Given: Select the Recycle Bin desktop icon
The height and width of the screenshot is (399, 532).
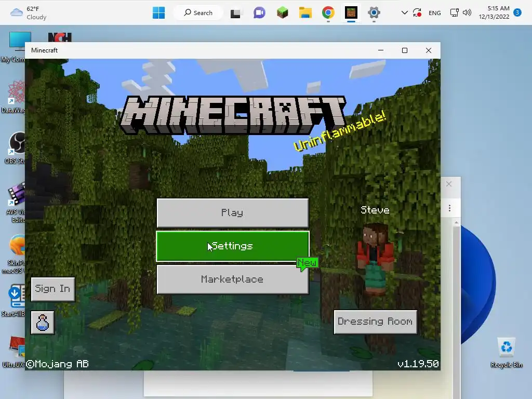Looking at the screenshot, I should tap(506, 352).
